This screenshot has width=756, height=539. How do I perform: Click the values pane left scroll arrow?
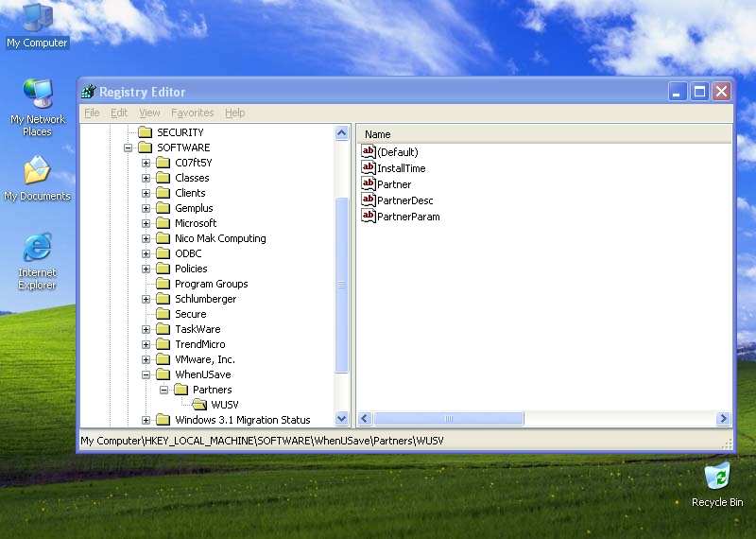(x=365, y=418)
